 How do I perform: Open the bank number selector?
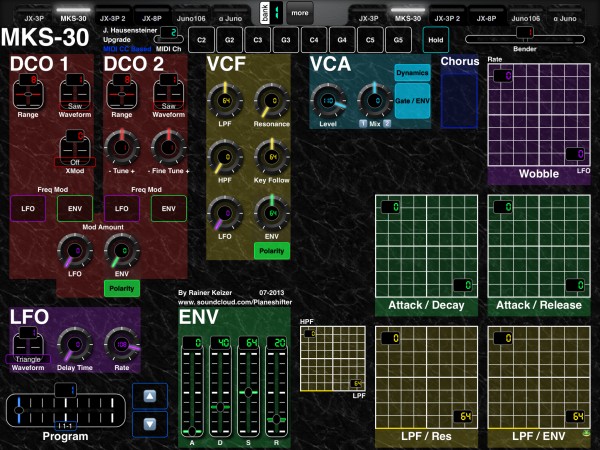click(272, 13)
